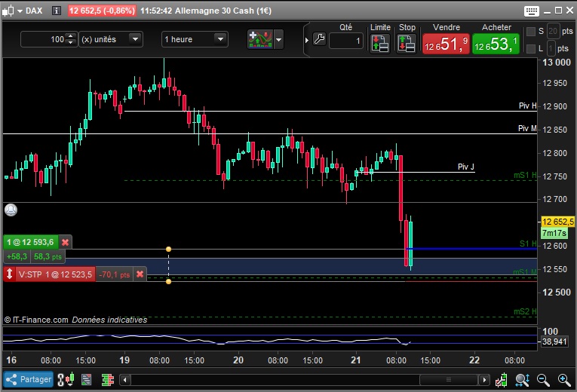Click the 7m17s countdown label
577x392 pixels.
[x=554, y=233]
